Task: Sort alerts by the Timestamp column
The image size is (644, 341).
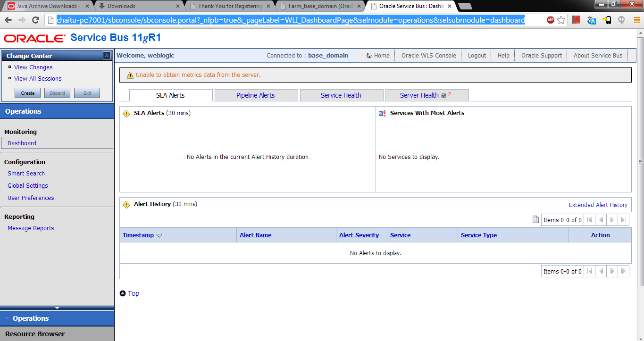Action: coord(138,235)
